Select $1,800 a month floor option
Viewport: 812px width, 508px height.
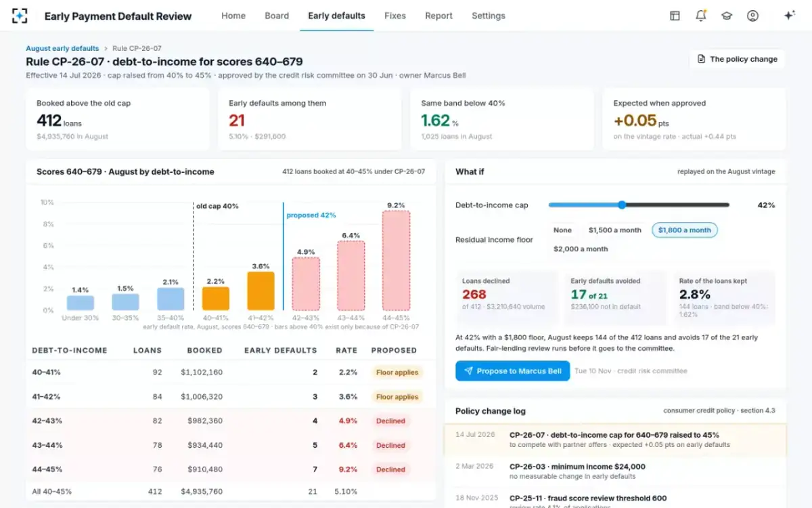tap(684, 230)
